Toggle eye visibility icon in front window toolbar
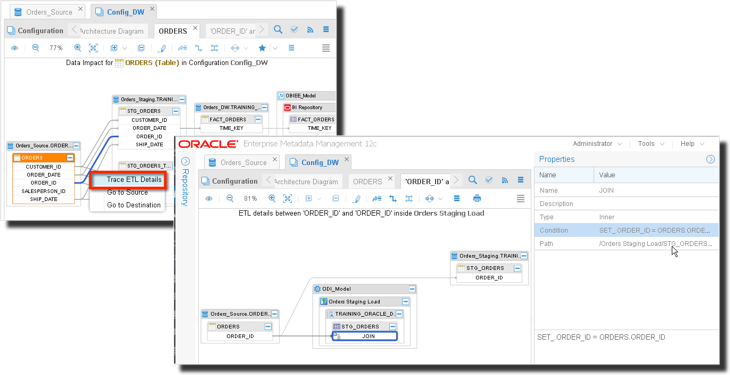The image size is (730, 375). [x=209, y=198]
